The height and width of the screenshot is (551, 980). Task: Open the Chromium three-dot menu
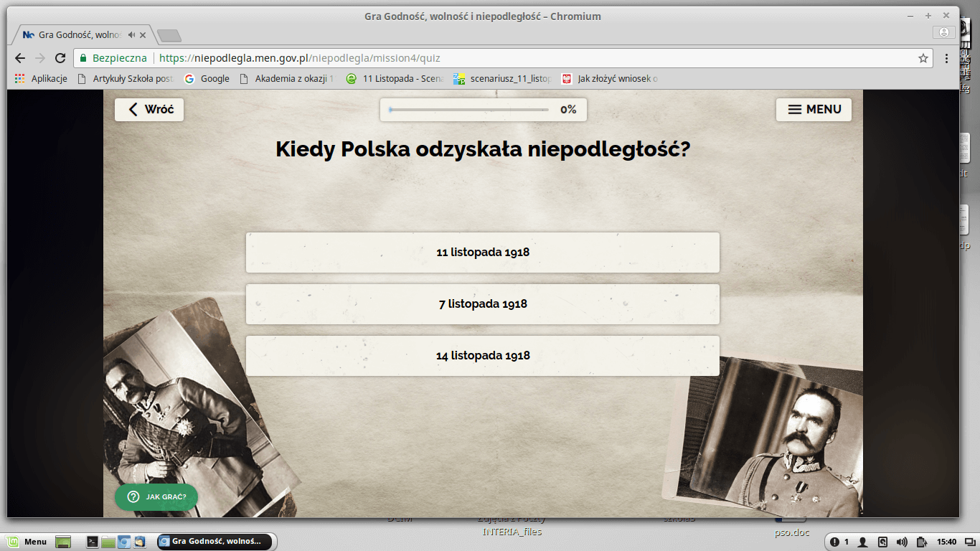(946, 58)
